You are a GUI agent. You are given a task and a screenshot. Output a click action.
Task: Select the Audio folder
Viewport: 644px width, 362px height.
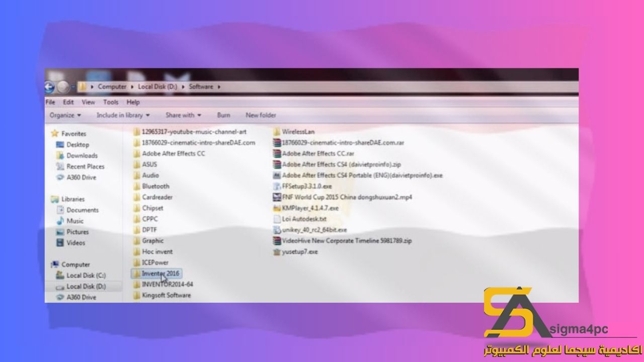point(146,175)
